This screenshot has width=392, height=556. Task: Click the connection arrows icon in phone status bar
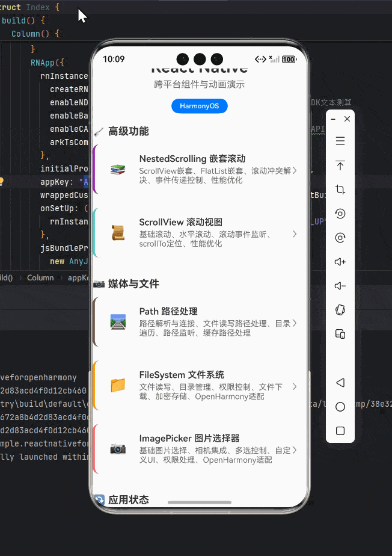tap(260, 59)
